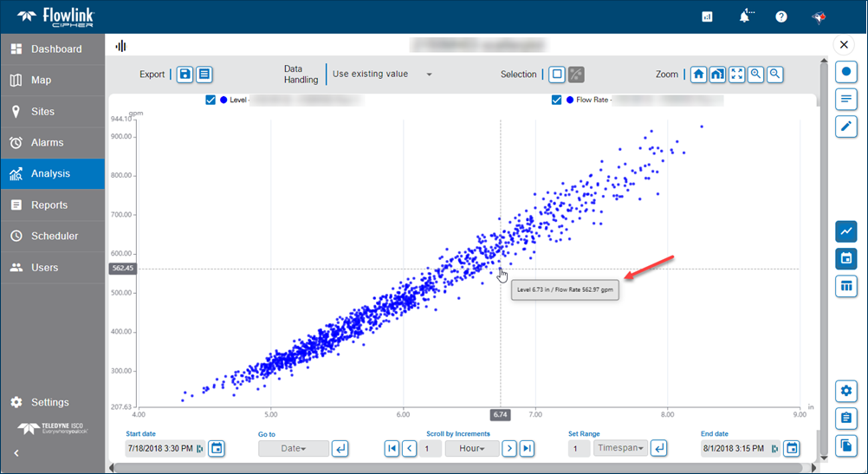
Task: Select the line chart view icon
Action: click(x=846, y=231)
